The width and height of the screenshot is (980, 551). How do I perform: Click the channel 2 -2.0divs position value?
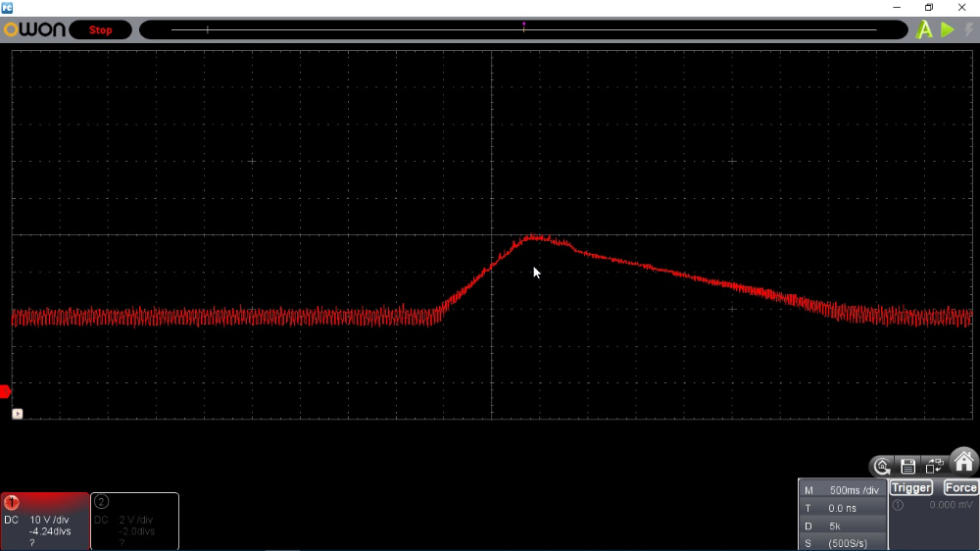(x=135, y=531)
